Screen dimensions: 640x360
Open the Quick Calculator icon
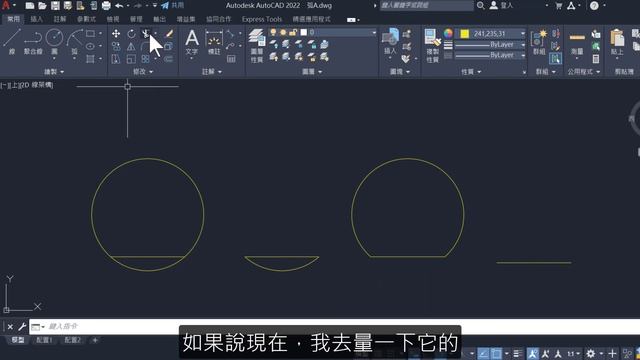tap(596, 59)
